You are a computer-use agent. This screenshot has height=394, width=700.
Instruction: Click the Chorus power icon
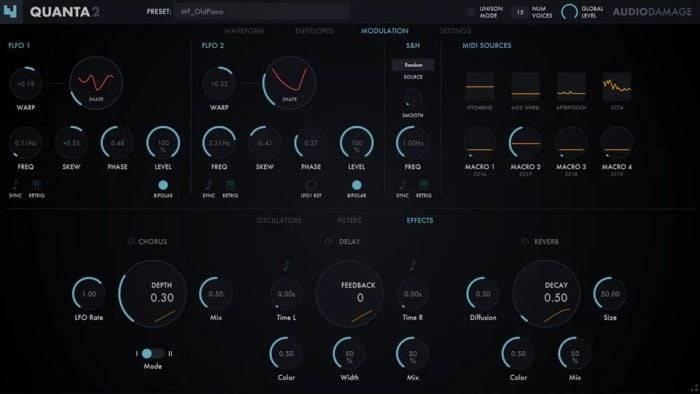[131, 241]
